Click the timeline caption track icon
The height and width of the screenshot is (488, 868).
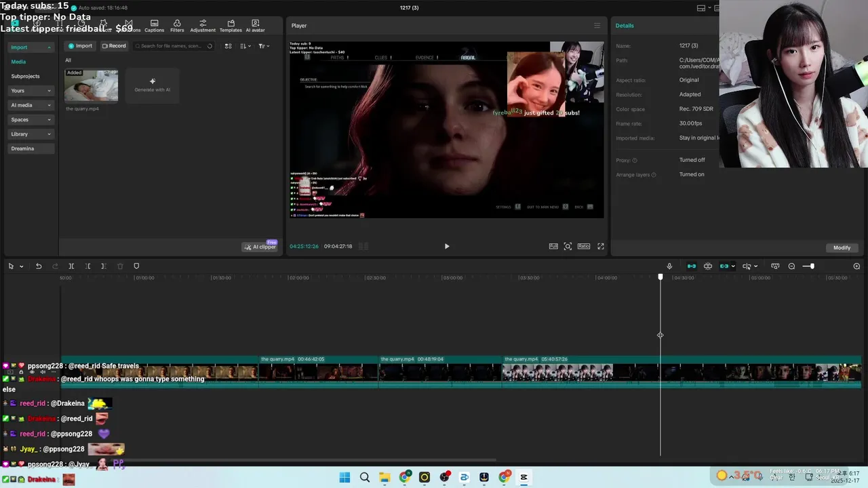point(775,266)
